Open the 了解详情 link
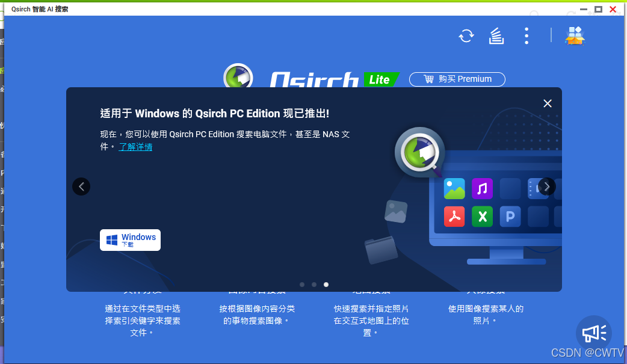 pos(135,147)
